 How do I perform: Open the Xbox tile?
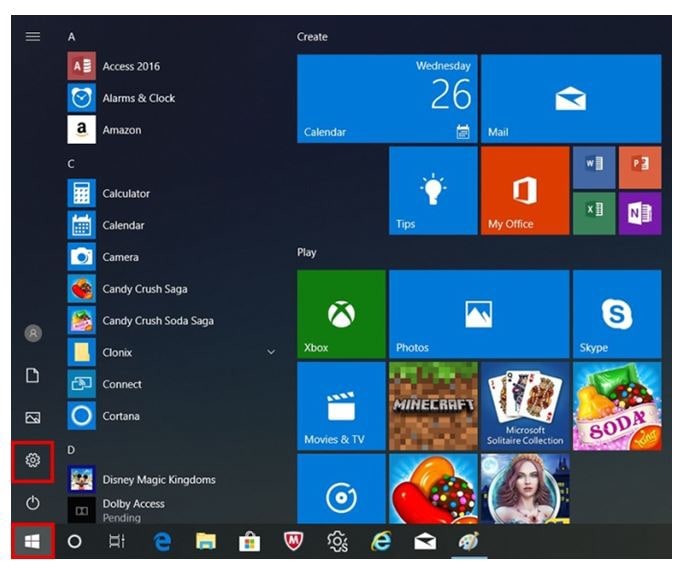341,314
